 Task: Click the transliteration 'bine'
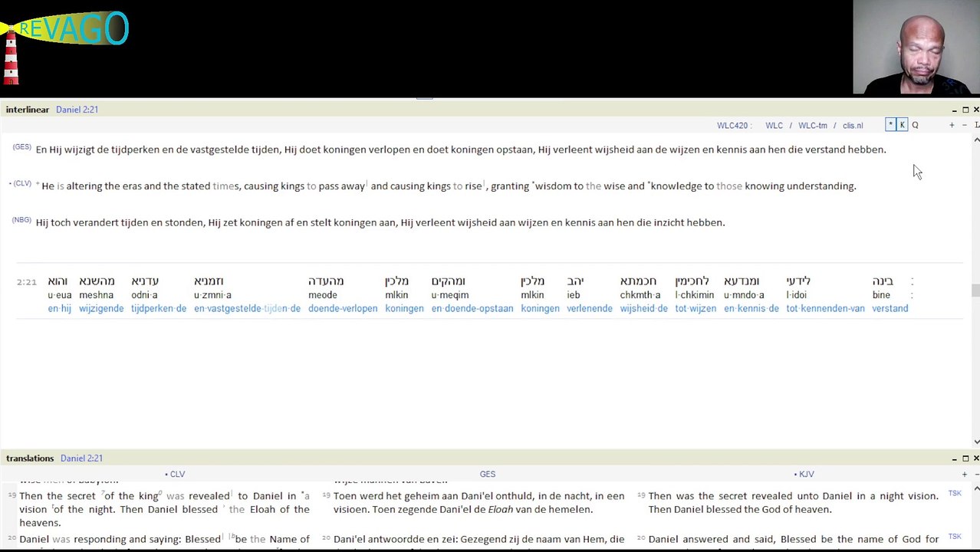881,295
